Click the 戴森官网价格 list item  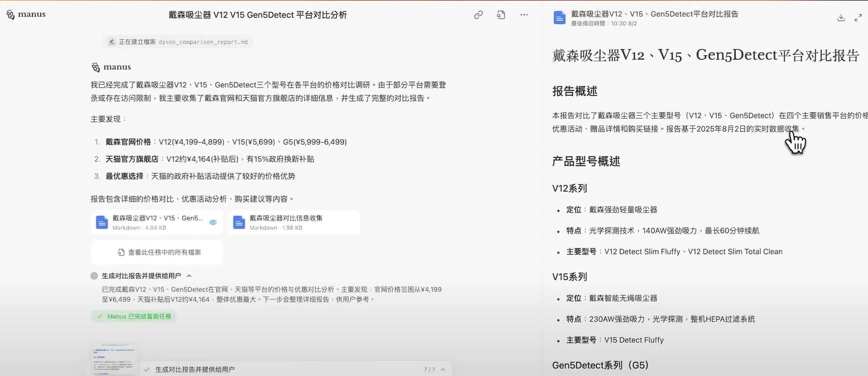226,142
